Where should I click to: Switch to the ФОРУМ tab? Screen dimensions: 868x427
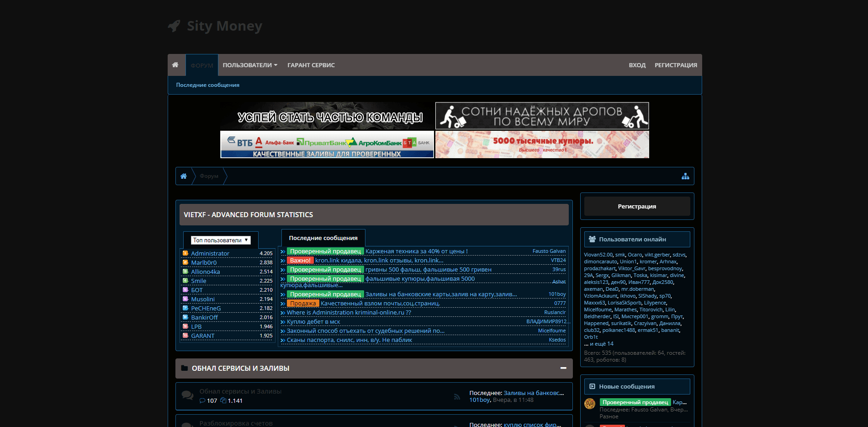(x=202, y=65)
